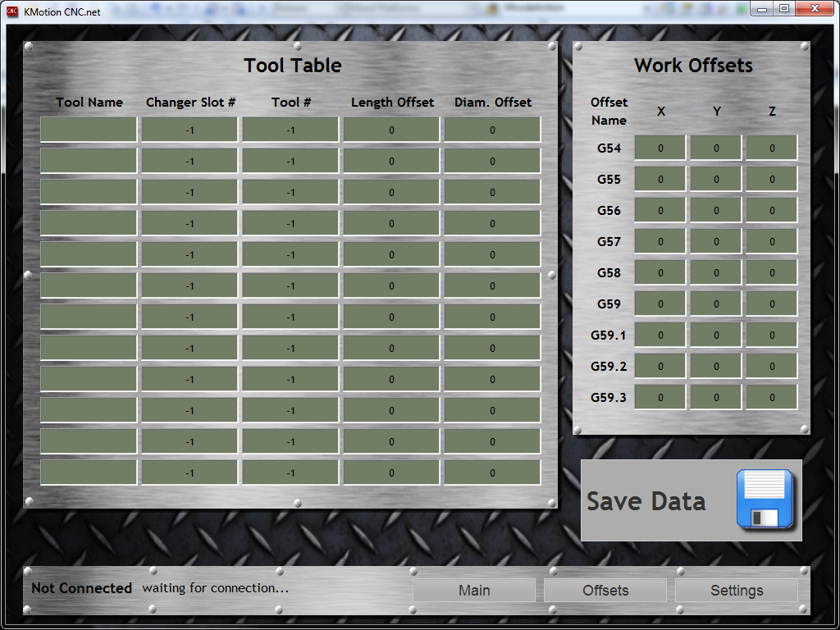Viewport: 840px width, 630px height.
Task: Edit the G54 X offset field
Action: click(660, 148)
